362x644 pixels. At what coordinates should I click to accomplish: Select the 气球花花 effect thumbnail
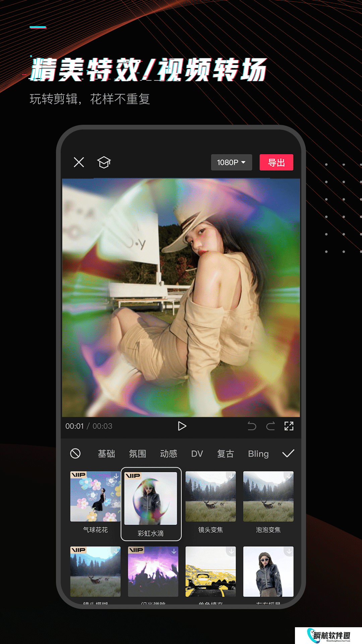[95, 496]
